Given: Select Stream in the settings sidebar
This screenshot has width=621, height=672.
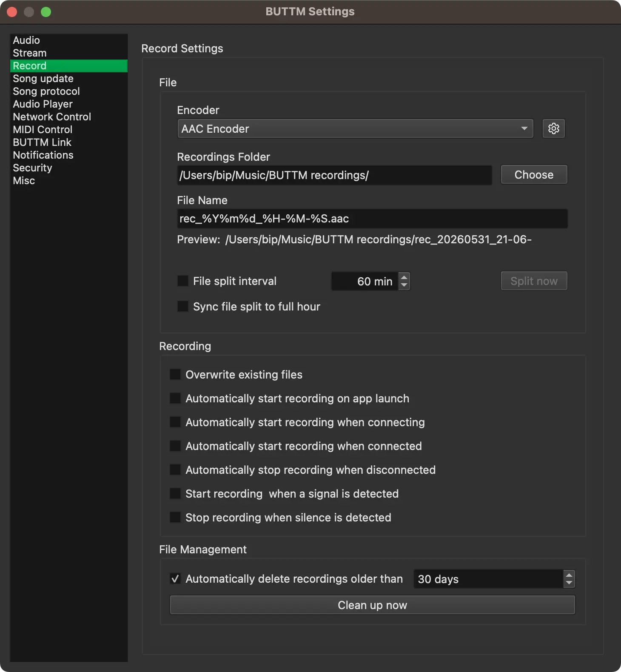Looking at the screenshot, I should tap(69, 53).
